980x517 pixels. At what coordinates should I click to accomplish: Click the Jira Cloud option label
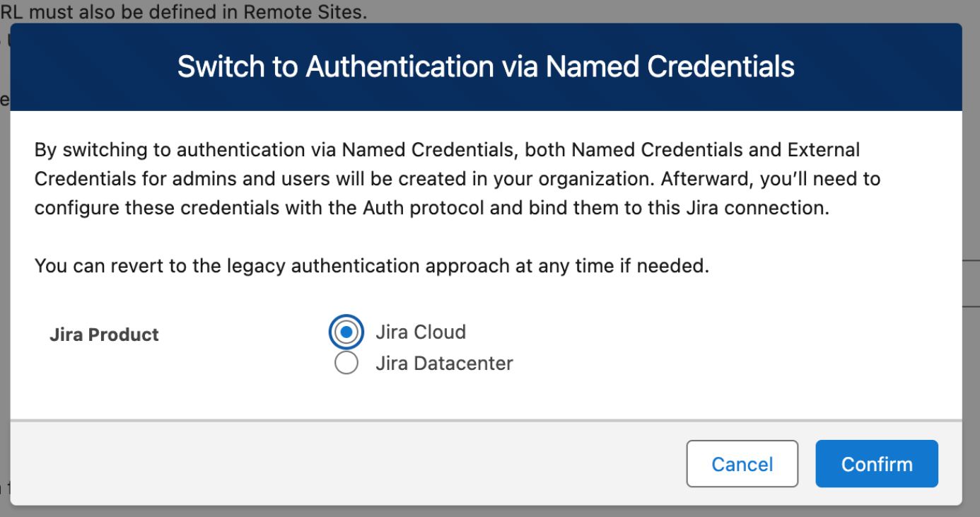pos(420,332)
